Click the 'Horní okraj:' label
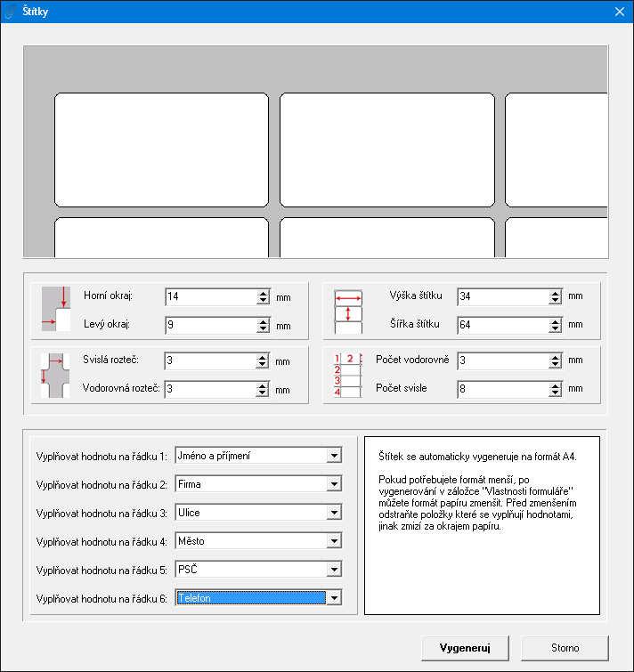 point(109,296)
